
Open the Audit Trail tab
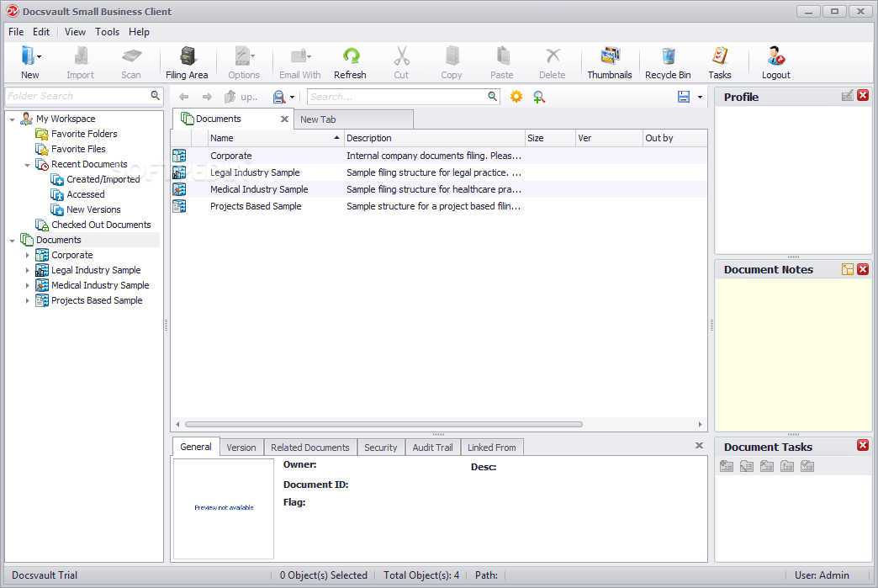coord(432,448)
